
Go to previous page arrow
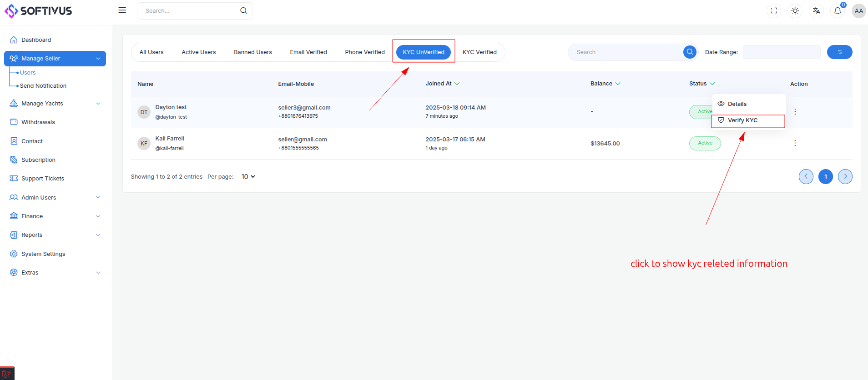tap(806, 176)
